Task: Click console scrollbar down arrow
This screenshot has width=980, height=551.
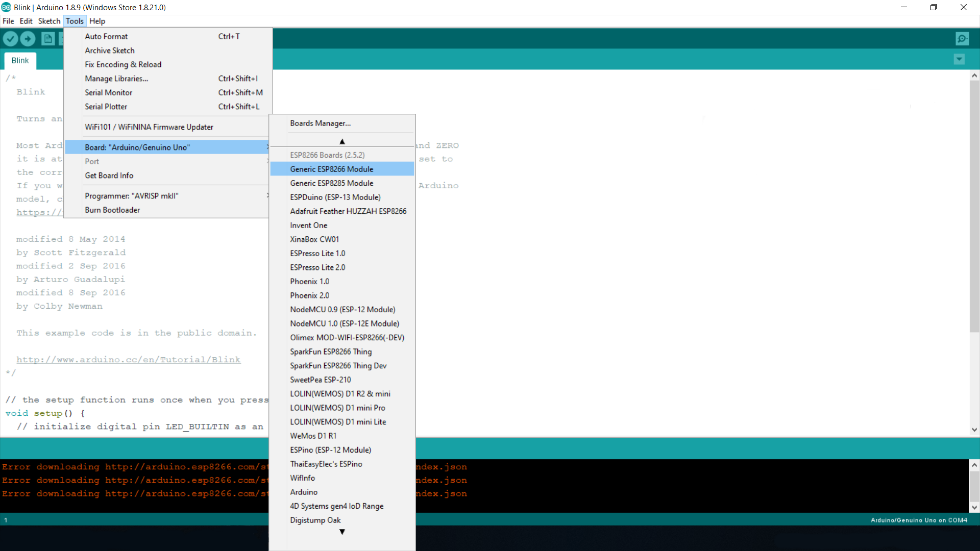Action: coord(974,507)
